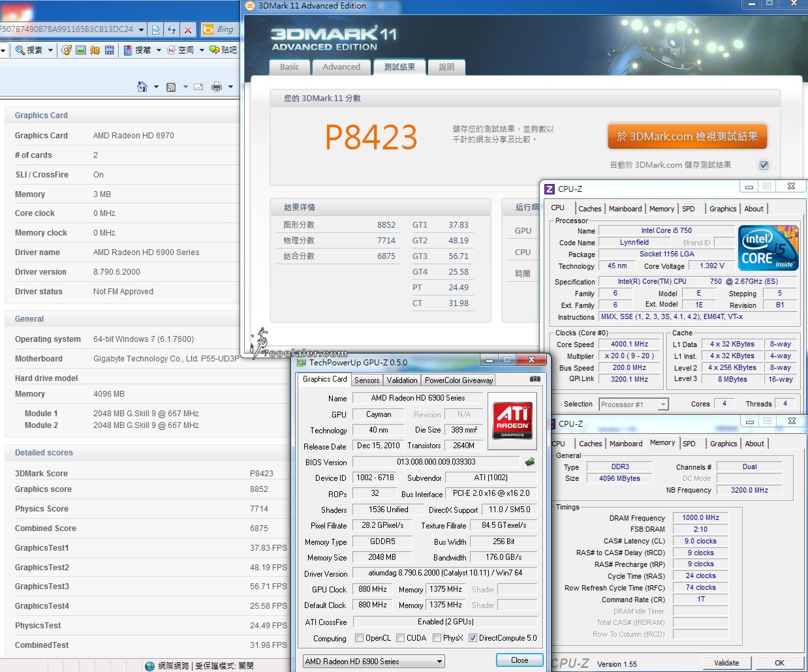Expand the 搜索 dropdown arrow

tap(50, 50)
